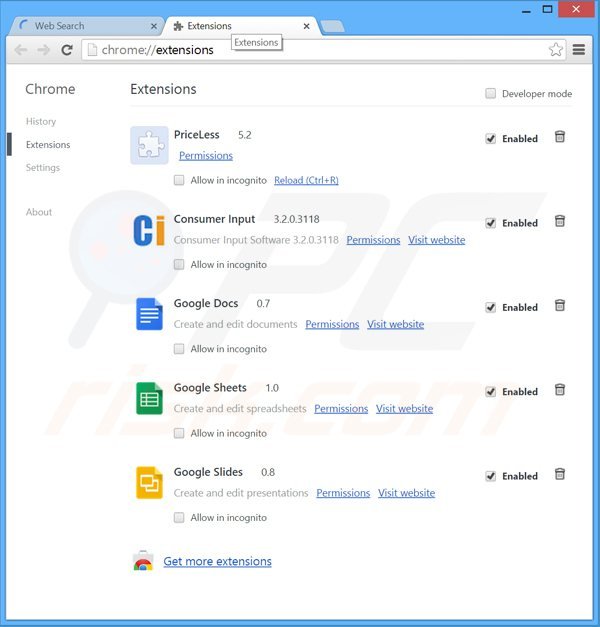Reload the page with refresh button
This screenshot has height=627, width=600.
click(67, 50)
